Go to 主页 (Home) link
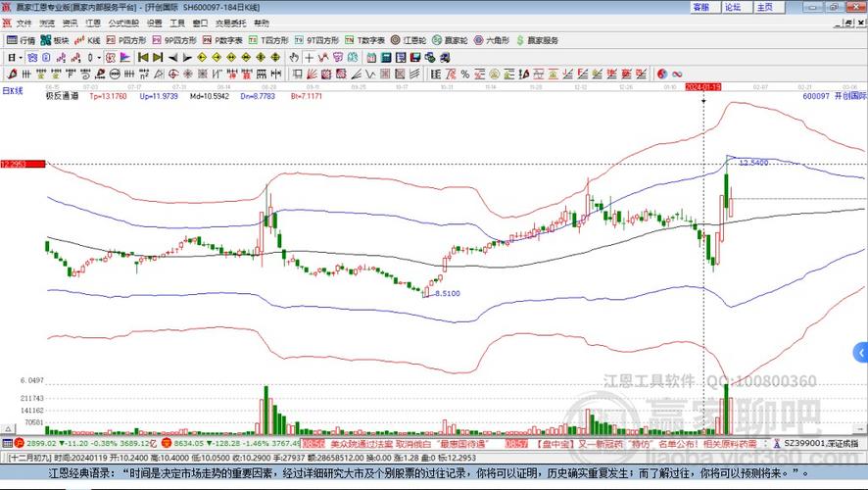 pyautogui.click(x=765, y=7)
